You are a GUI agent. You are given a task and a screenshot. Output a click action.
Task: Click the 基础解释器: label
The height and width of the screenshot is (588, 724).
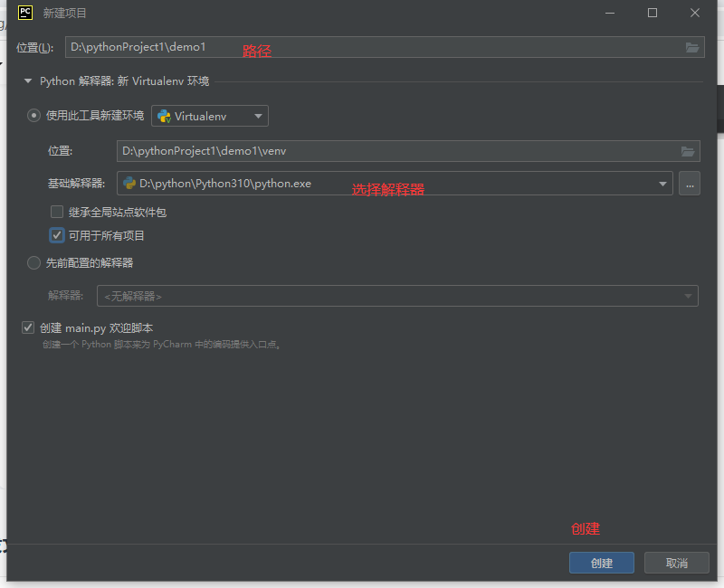(x=77, y=184)
